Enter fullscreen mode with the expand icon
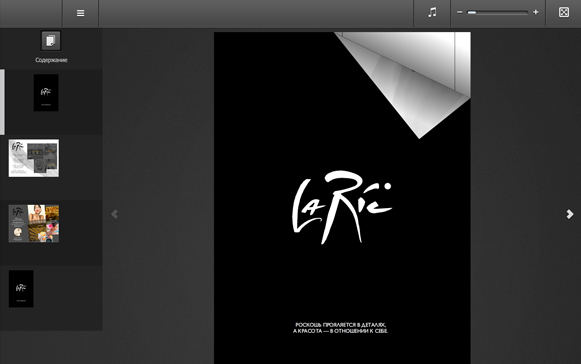Screen dimensions: 581x364 point(564,13)
